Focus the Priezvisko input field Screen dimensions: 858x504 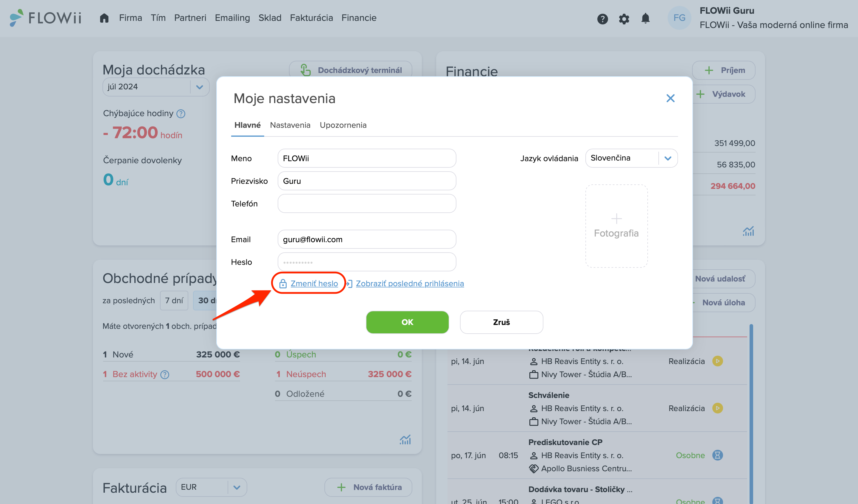coord(367,181)
